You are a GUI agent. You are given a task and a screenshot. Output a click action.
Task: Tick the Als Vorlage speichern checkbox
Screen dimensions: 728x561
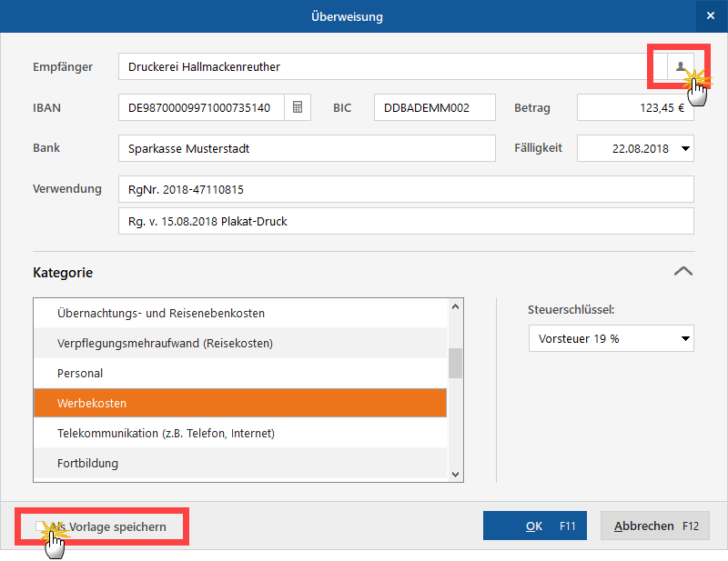coord(40,526)
